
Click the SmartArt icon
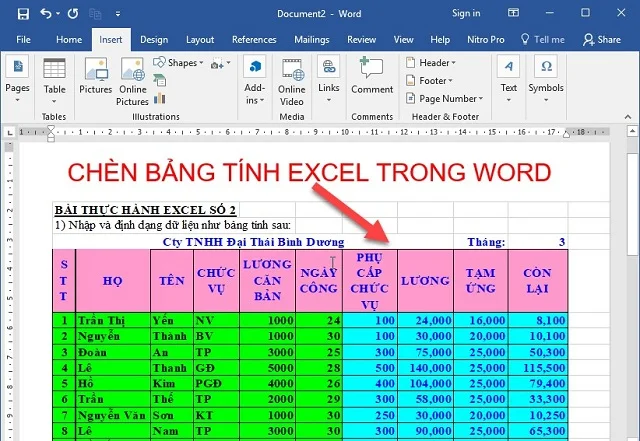click(x=160, y=80)
